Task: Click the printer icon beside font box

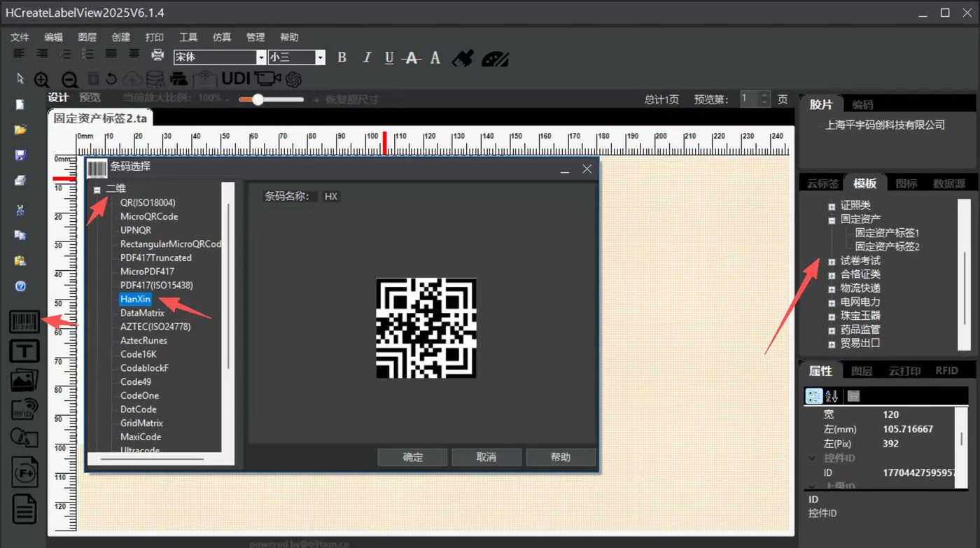Action: pyautogui.click(x=157, y=56)
